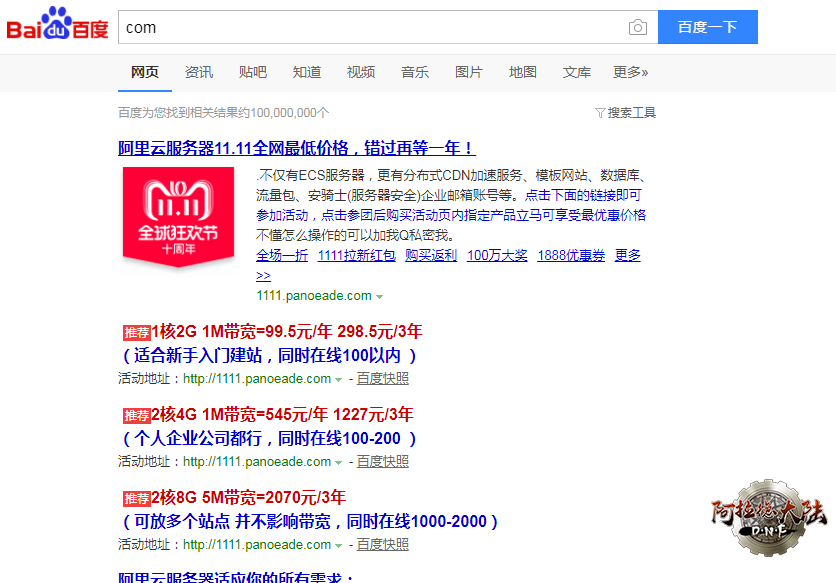This screenshot has width=836, height=583.
Task: Expand URL arrow in 1核2G result
Action: 338,380
